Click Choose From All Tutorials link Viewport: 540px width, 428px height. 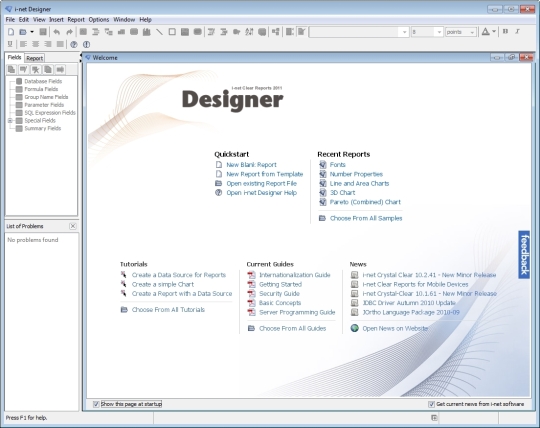[168, 310]
